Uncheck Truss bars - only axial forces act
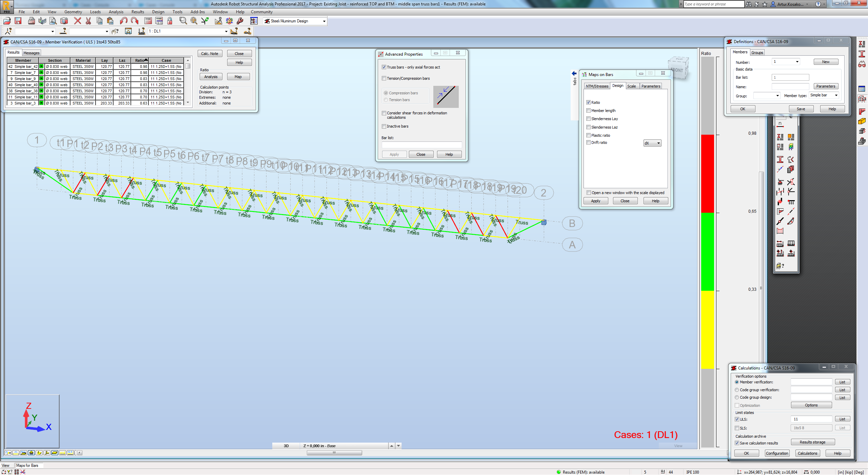 [x=384, y=67]
